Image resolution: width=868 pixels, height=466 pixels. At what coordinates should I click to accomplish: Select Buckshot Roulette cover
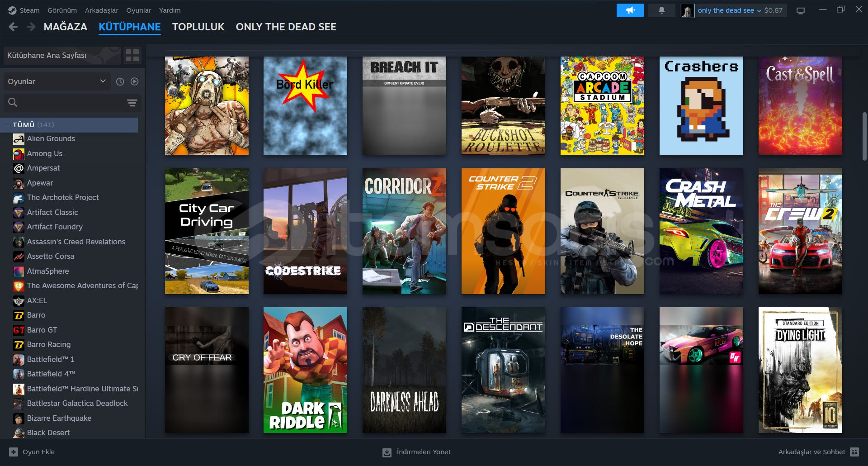click(503, 105)
